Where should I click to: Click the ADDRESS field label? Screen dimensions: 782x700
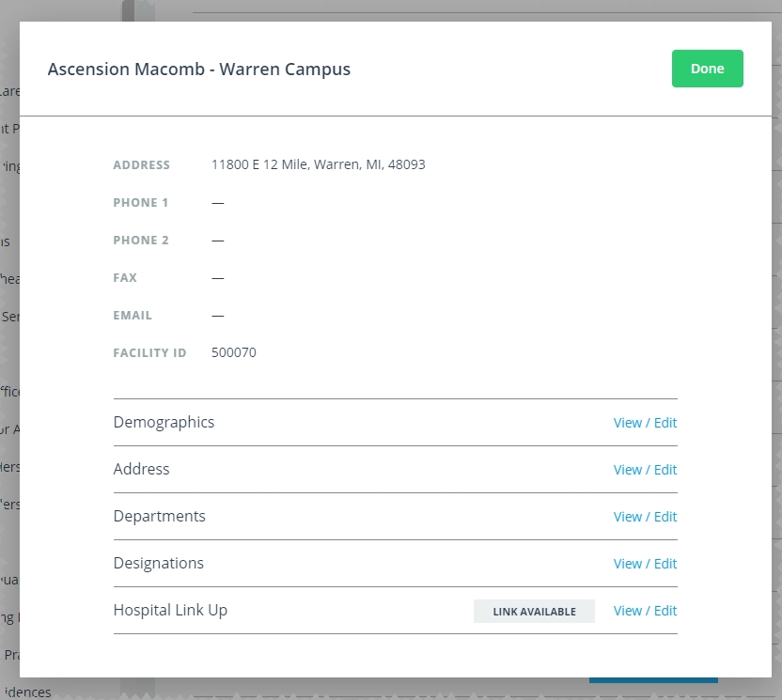[142, 165]
